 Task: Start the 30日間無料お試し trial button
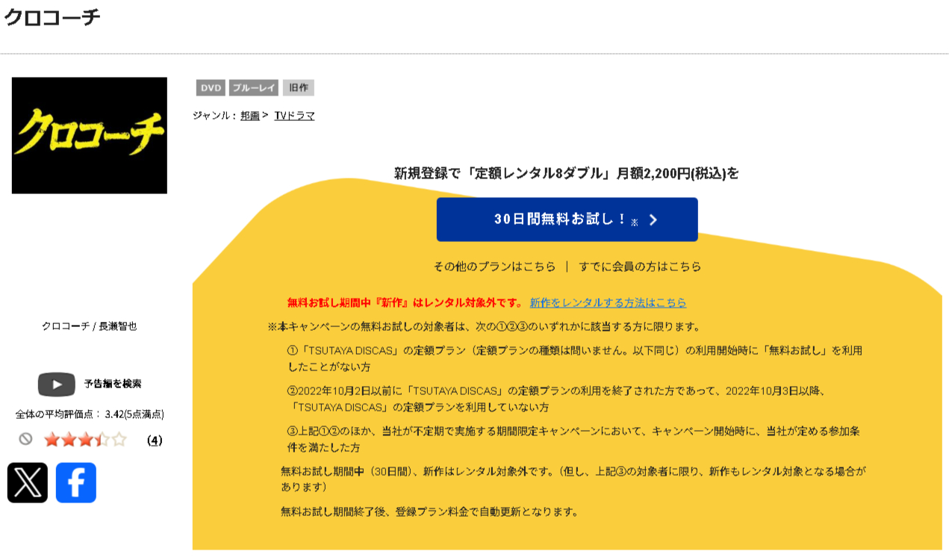point(567,220)
